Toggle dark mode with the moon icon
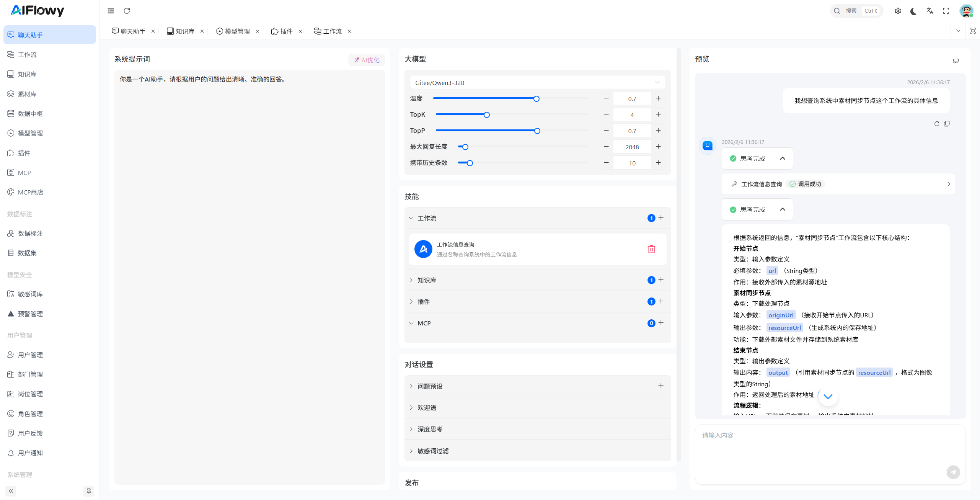The image size is (980, 500). coord(914,11)
